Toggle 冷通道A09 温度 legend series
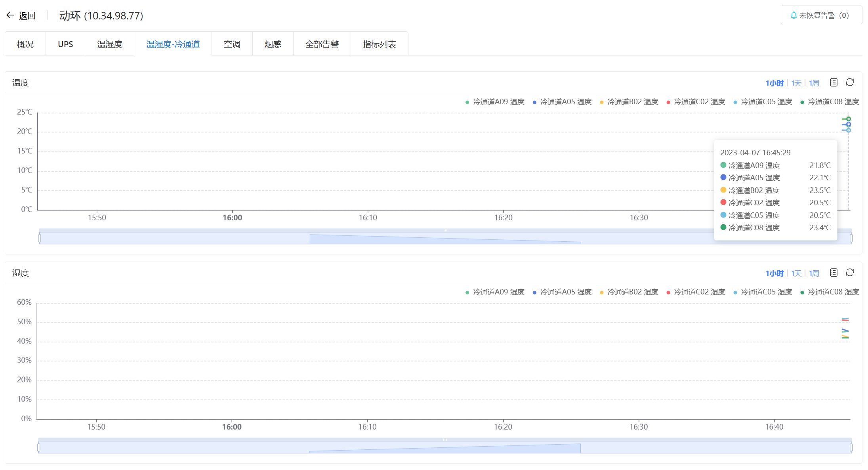 tap(495, 102)
